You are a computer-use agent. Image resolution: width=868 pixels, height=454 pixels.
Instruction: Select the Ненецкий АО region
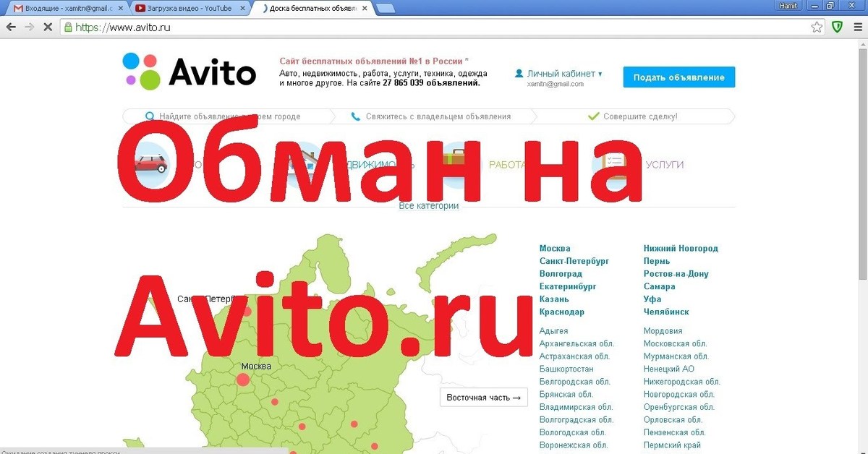tap(669, 369)
